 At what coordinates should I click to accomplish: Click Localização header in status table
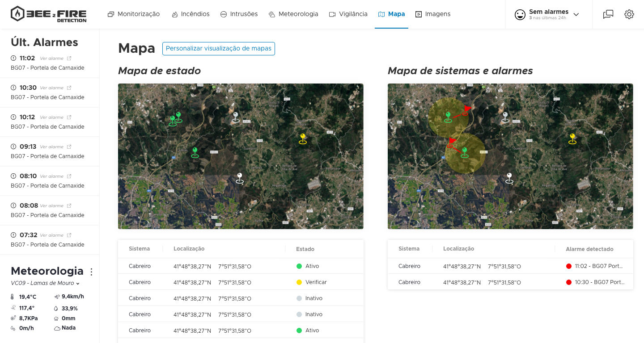pyautogui.click(x=189, y=249)
